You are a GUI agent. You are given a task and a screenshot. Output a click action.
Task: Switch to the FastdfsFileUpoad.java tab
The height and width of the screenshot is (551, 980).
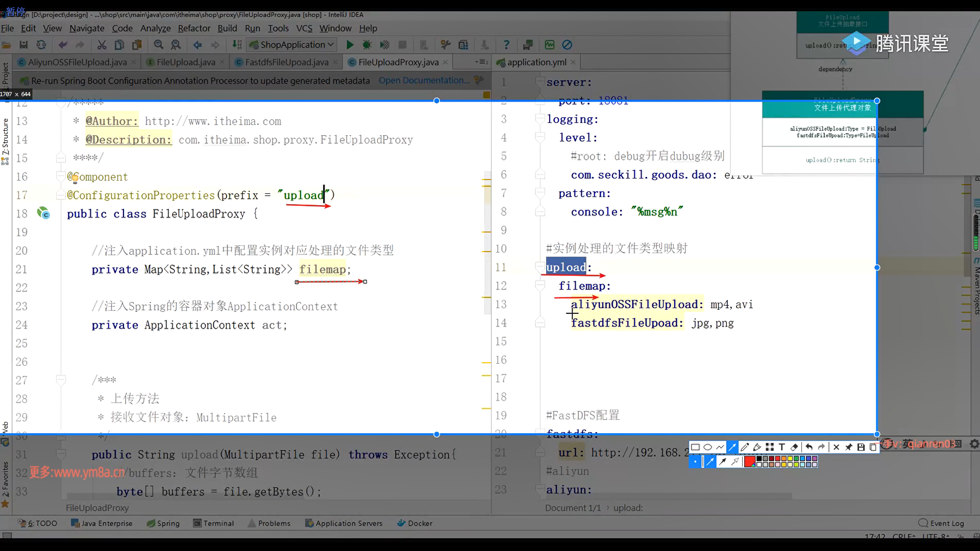286,62
